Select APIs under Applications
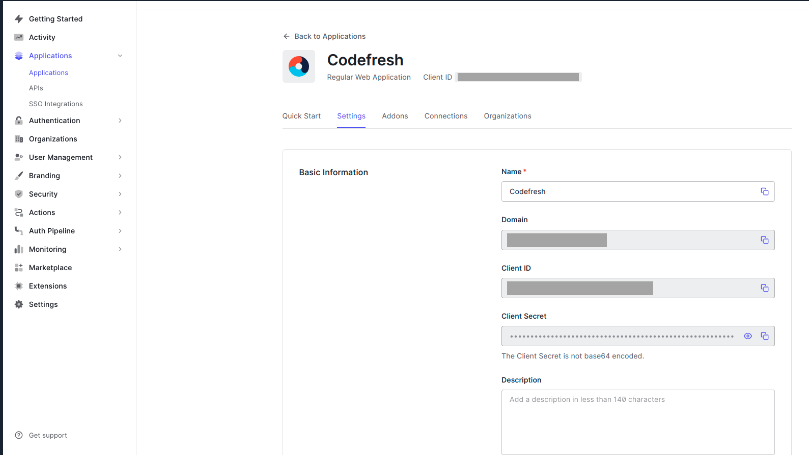Viewport: 809px width, 455px height. tap(36, 88)
